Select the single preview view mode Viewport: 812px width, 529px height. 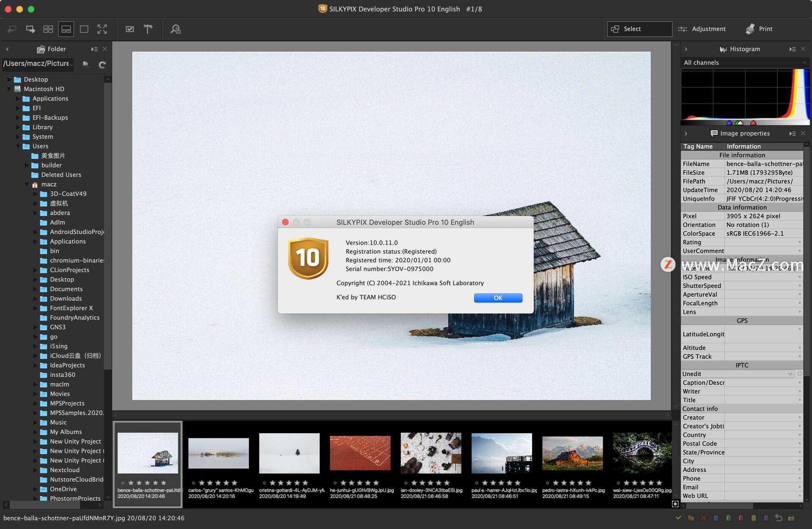(84, 29)
